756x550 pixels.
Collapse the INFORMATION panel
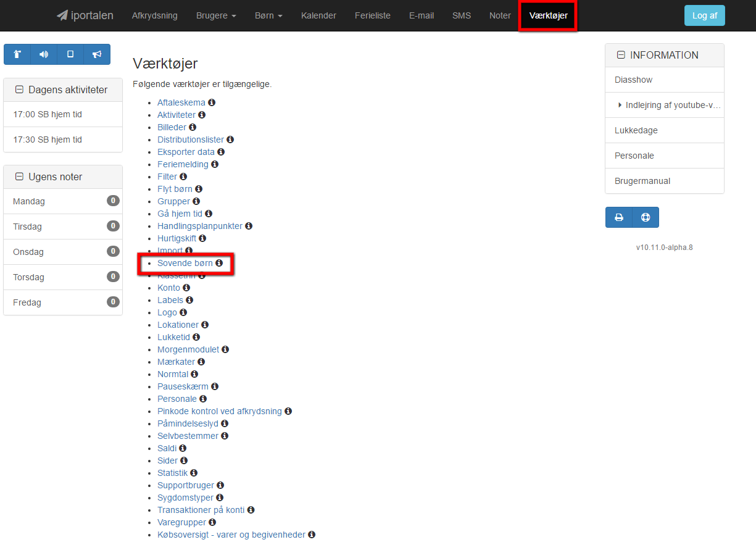(620, 55)
